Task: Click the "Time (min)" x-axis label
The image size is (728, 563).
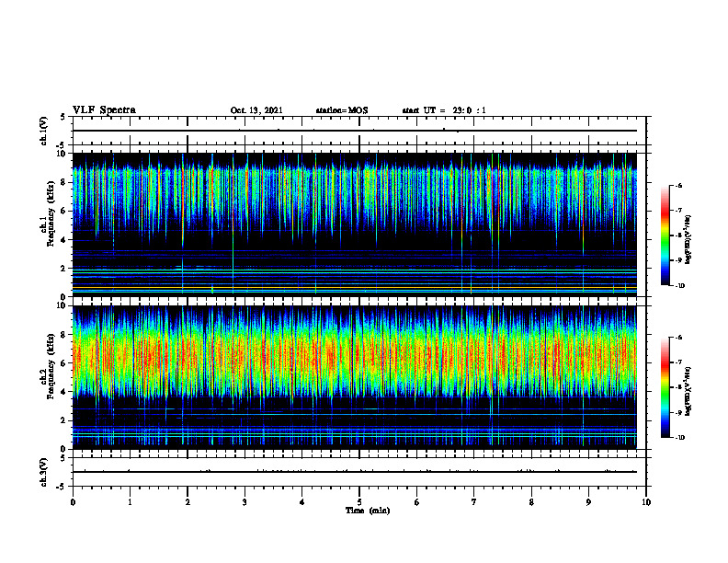Action: tap(368, 511)
